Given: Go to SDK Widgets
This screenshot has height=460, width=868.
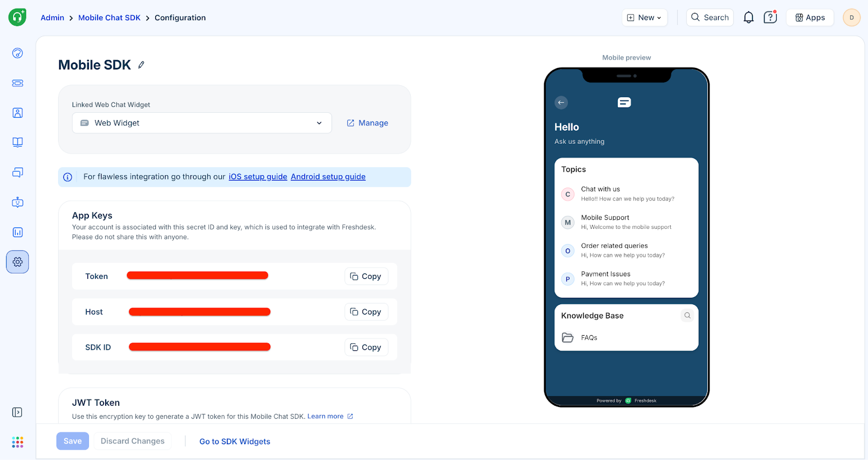Looking at the screenshot, I should [235, 442].
